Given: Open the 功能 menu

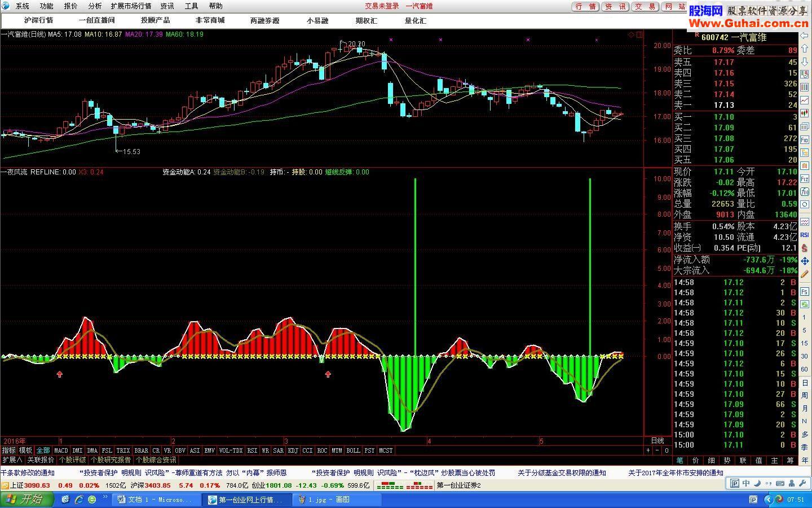Looking at the screenshot, I should pos(47,6).
